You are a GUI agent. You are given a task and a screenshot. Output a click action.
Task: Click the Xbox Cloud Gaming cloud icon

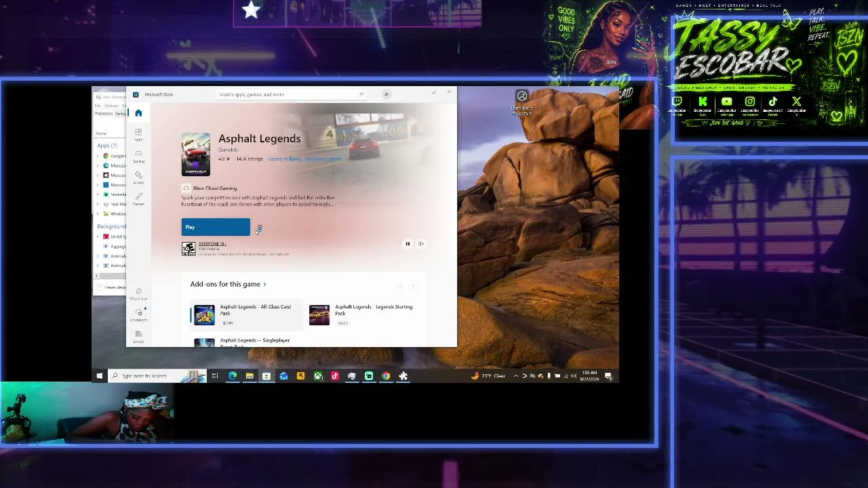tap(186, 188)
